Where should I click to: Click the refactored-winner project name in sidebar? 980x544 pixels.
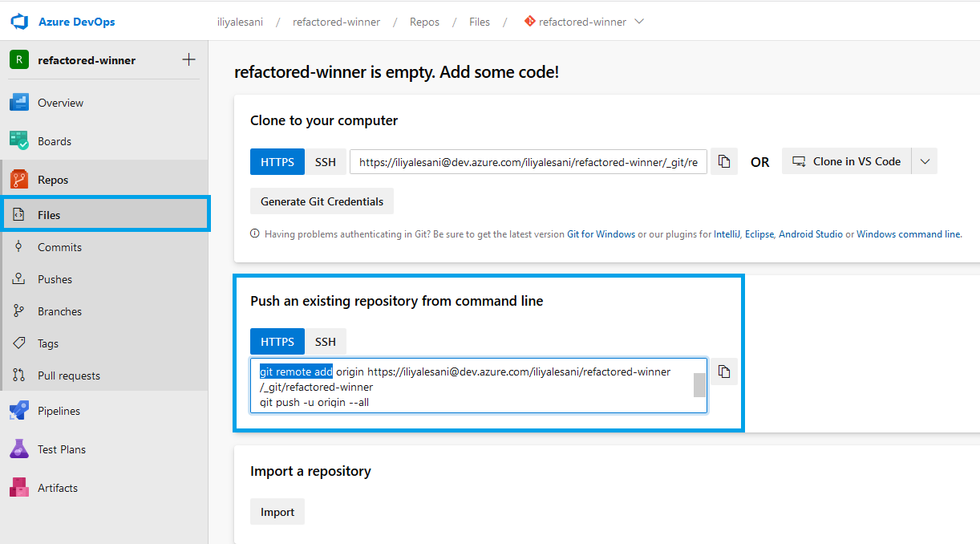87,60
